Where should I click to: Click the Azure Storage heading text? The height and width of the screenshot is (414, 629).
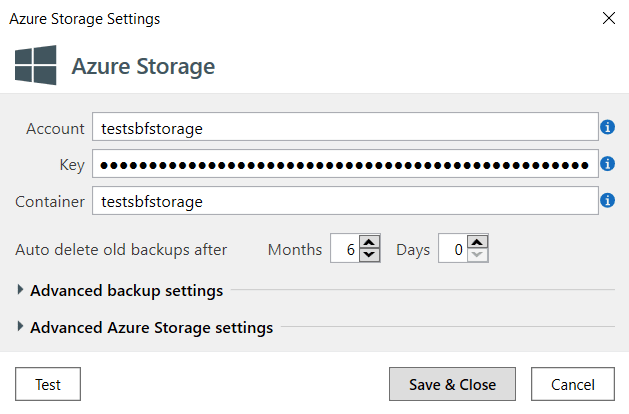click(x=143, y=67)
